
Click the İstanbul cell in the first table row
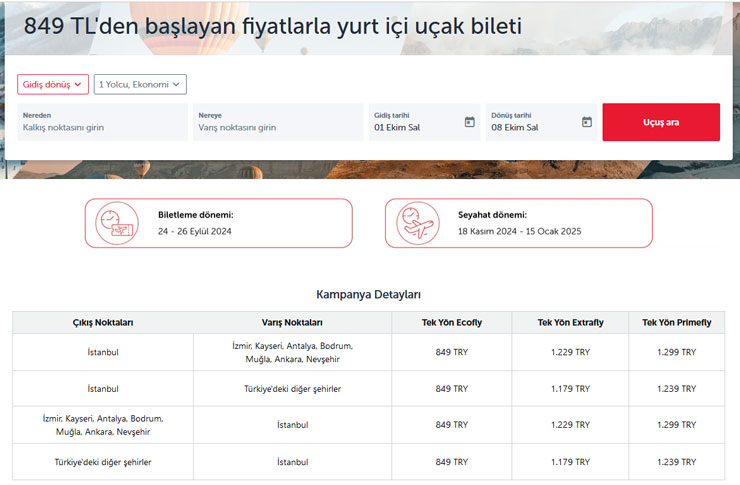(x=103, y=352)
